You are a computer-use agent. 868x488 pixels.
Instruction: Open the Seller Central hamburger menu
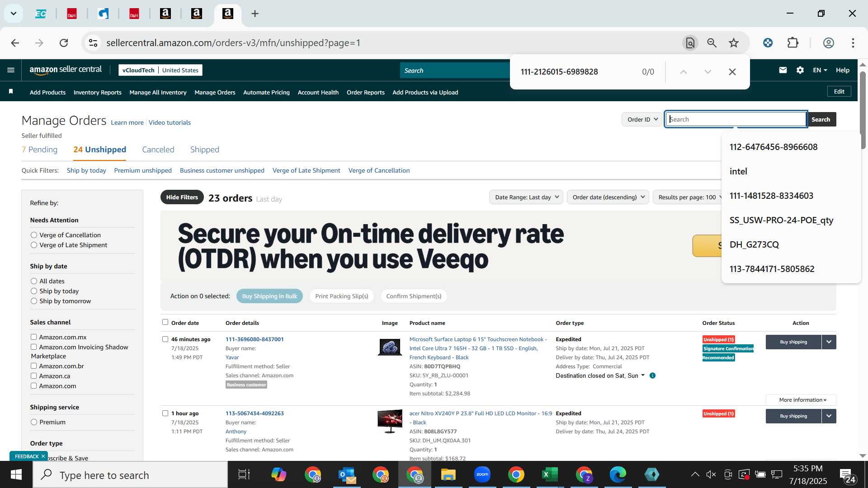[11, 70]
